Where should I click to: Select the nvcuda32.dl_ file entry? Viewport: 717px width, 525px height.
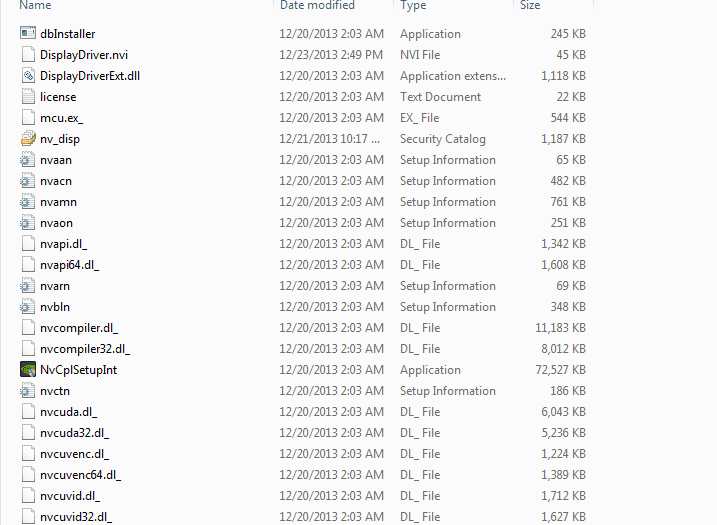(x=74, y=433)
